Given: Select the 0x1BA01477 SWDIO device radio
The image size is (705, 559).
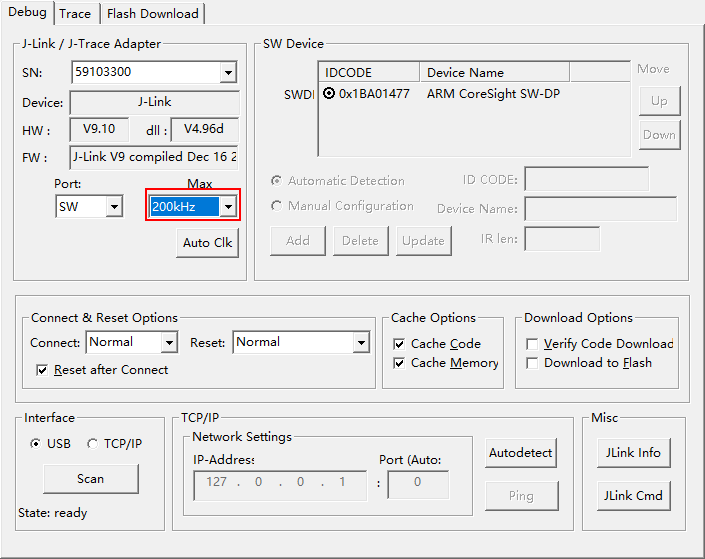Looking at the screenshot, I should point(329,94).
